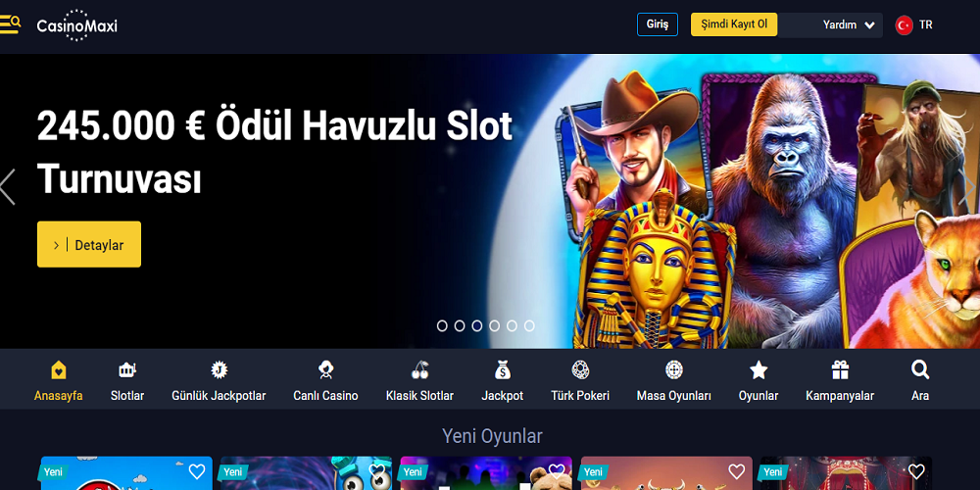Select the Canlı Casino dealer icon
This screenshot has width=980, height=490.
point(325,370)
